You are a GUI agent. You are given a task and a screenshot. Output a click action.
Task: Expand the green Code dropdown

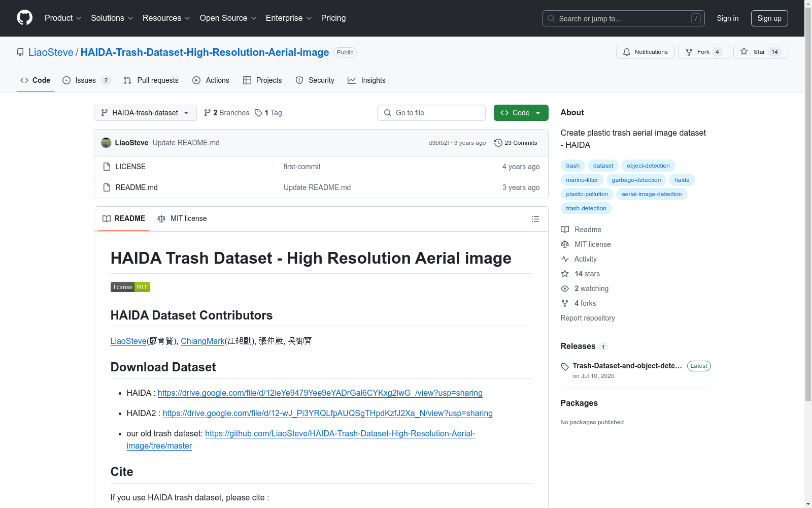point(521,113)
